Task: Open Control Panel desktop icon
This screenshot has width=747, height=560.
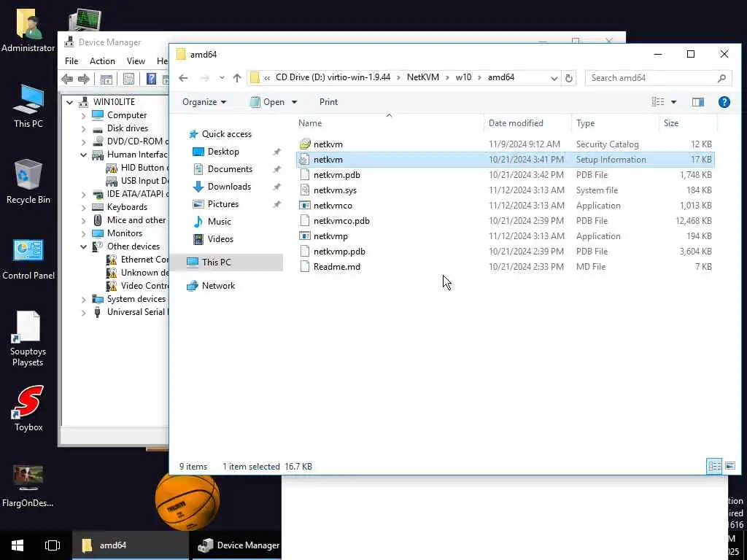Action: tap(28, 260)
